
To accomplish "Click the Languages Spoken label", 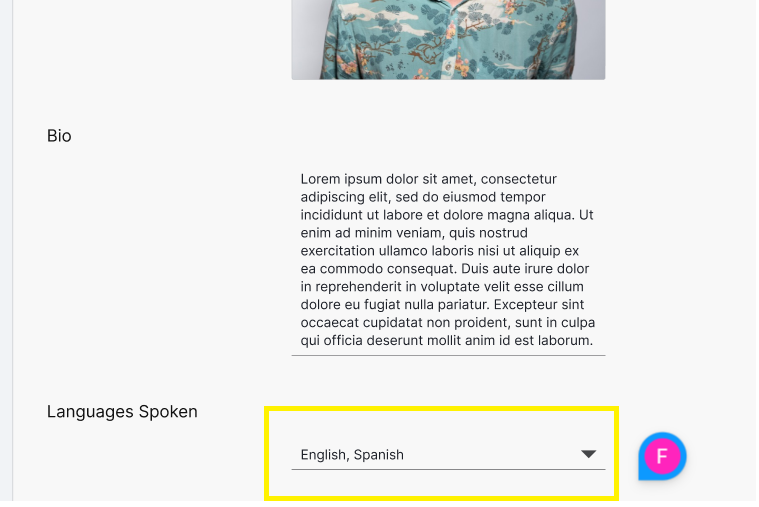I will [122, 412].
